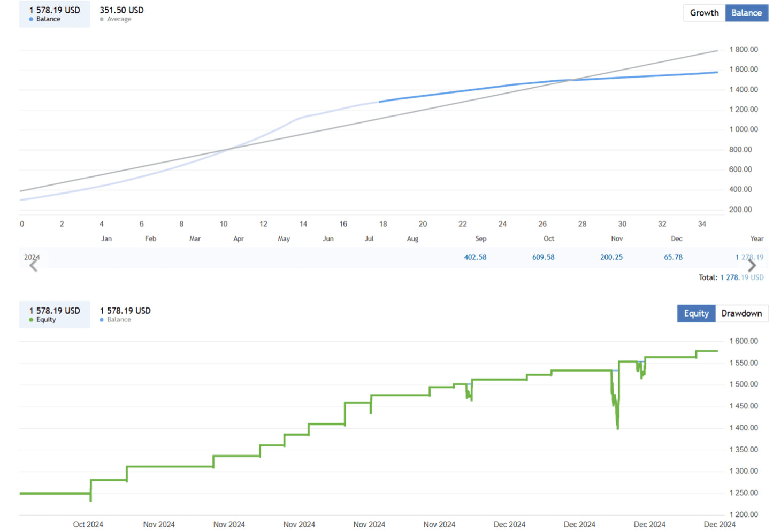Toggle the Balance legend on the lower chart
The height and width of the screenshot is (532, 773).
pyautogui.click(x=125, y=314)
